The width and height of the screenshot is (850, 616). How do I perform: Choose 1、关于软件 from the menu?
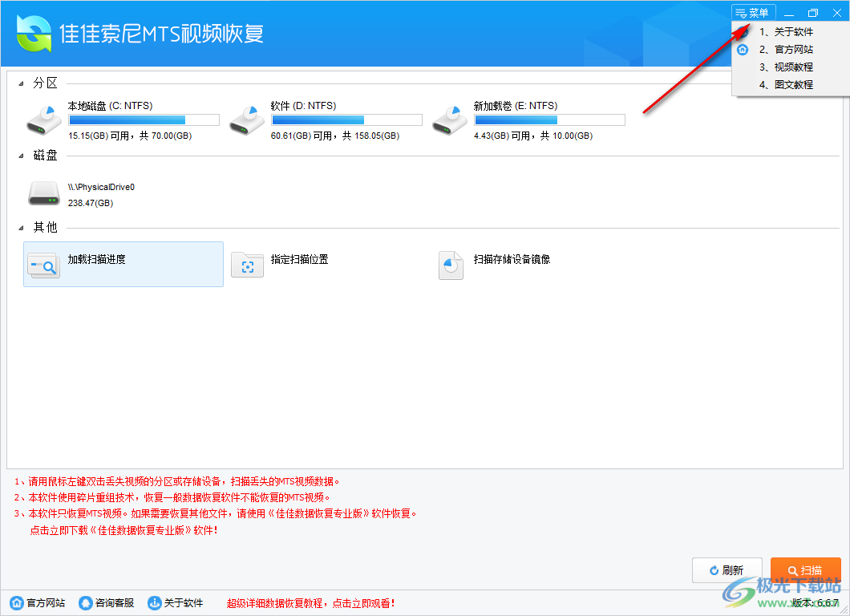coord(786,32)
